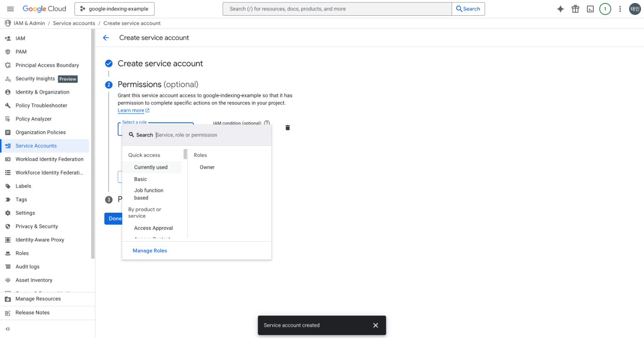The height and width of the screenshot is (338, 644).
Task: Delete the role row with trash icon
Action: click(287, 127)
